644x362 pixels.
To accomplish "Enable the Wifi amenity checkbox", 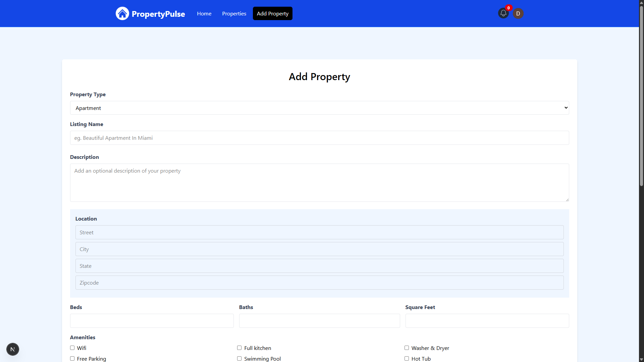I will point(72,348).
